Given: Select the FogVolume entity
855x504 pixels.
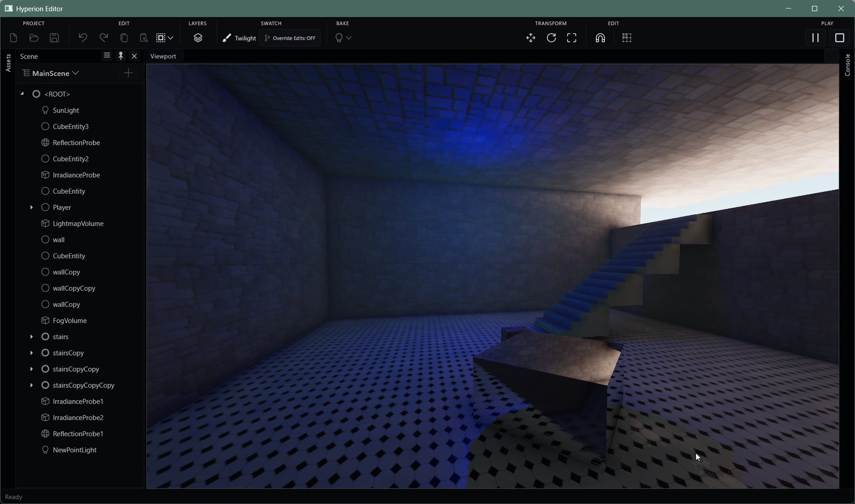Looking at the screenshot, I should click(x=69, y=321).
